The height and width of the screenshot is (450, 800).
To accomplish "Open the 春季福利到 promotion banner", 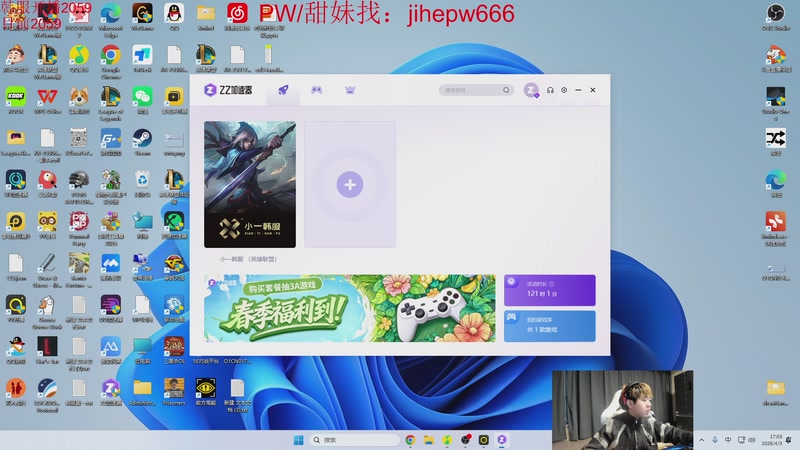I will pos(349,308).
